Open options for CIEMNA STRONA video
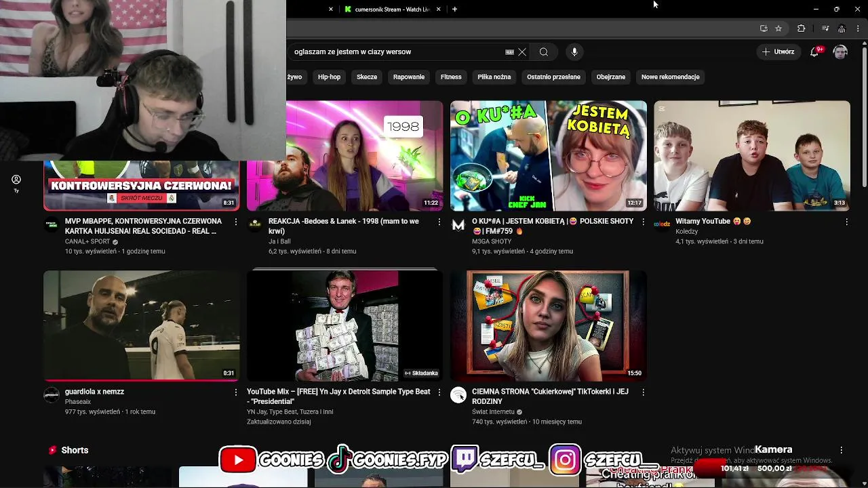 [643, 392]
